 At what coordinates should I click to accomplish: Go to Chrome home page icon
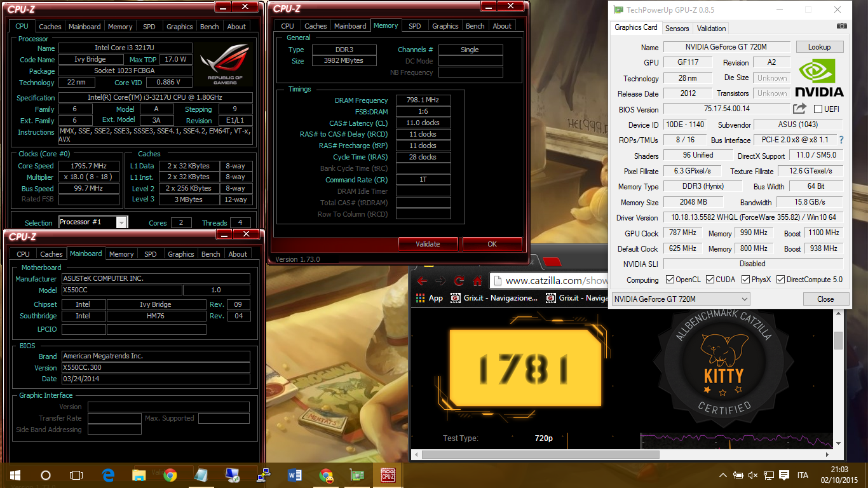click(x=477, y=281)
